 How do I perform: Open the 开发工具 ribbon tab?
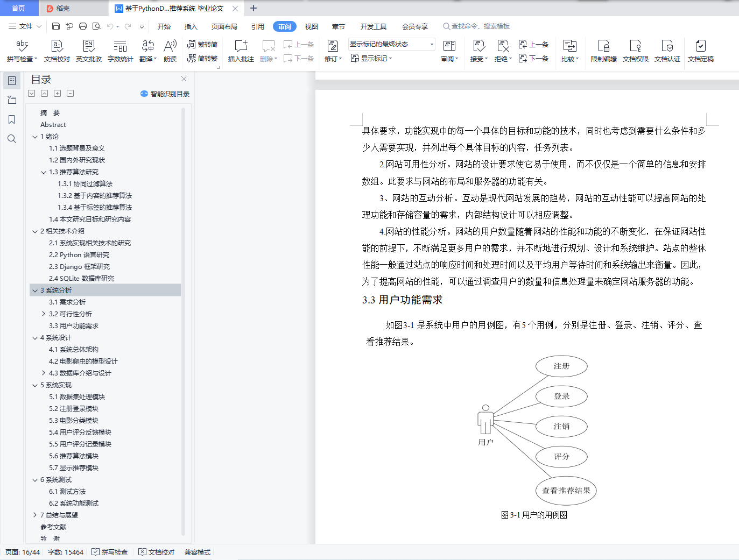(374, 26)
